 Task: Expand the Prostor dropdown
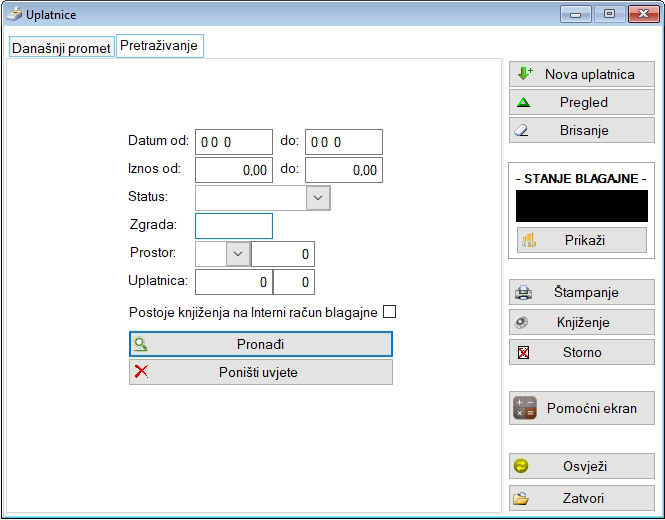coord(238,254)
